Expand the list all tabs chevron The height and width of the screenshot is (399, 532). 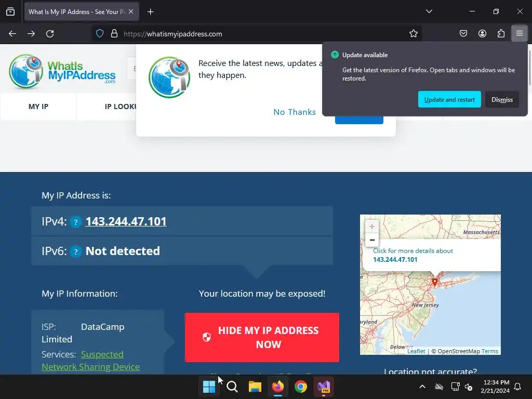click(429, 11)
